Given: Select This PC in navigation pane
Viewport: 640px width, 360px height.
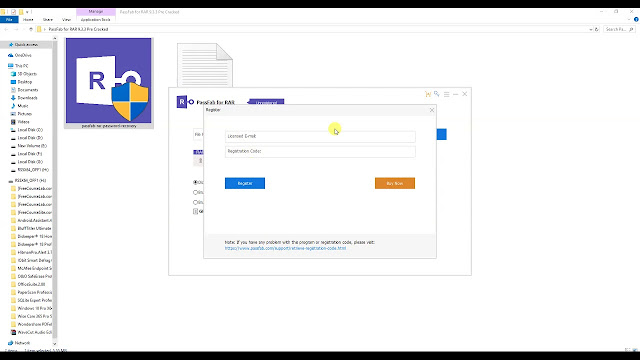Looking at the screenshot, I should tap(21, 66).
